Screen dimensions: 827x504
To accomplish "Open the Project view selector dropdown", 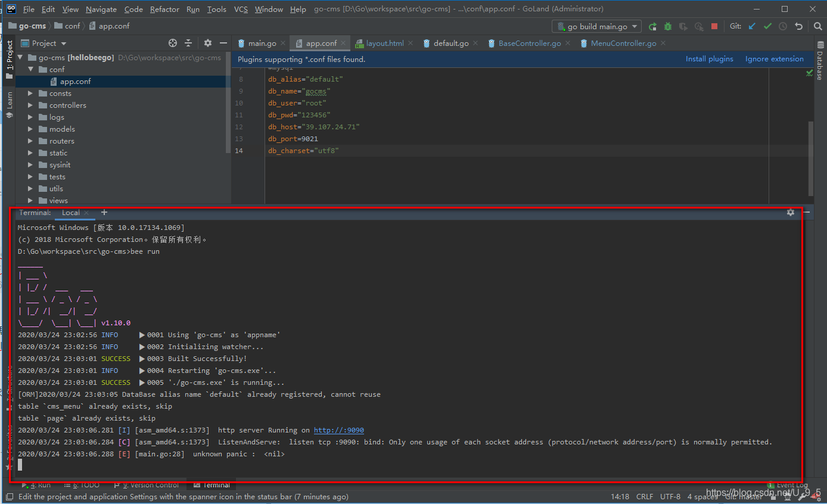I will tap(45, 43).
